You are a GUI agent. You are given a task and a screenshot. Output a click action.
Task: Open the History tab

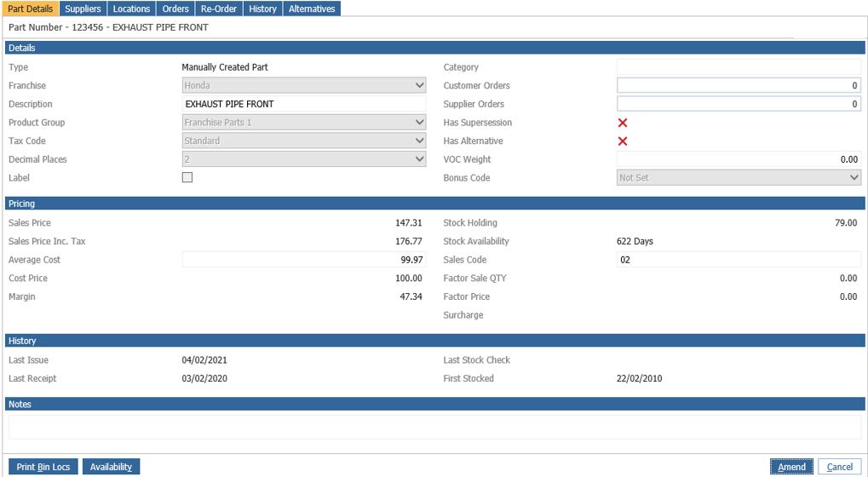262,9
